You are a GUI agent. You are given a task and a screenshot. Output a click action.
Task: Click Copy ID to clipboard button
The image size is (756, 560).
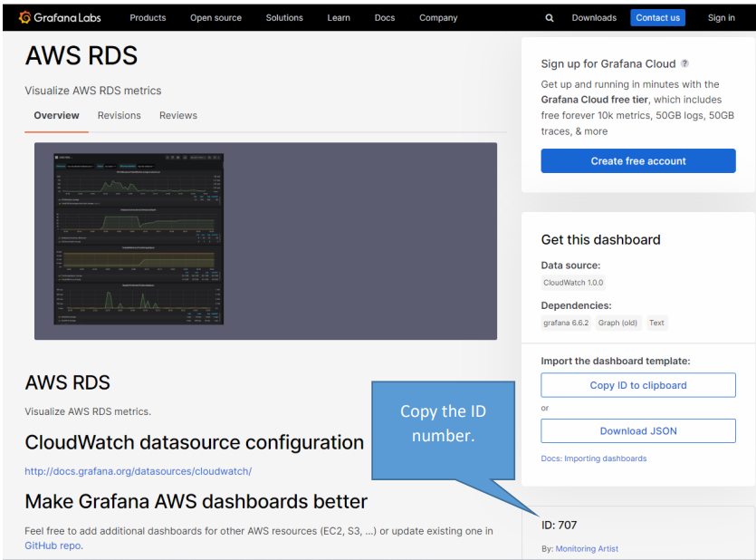point(638,385)
